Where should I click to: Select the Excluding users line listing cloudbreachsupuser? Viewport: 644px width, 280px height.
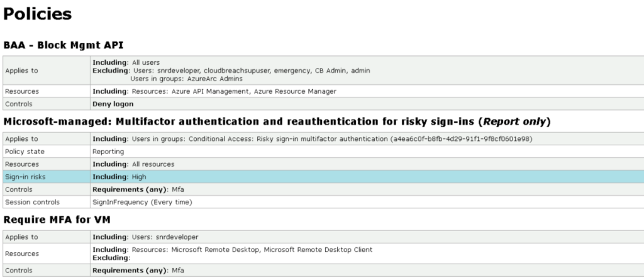tap(231, 70)
